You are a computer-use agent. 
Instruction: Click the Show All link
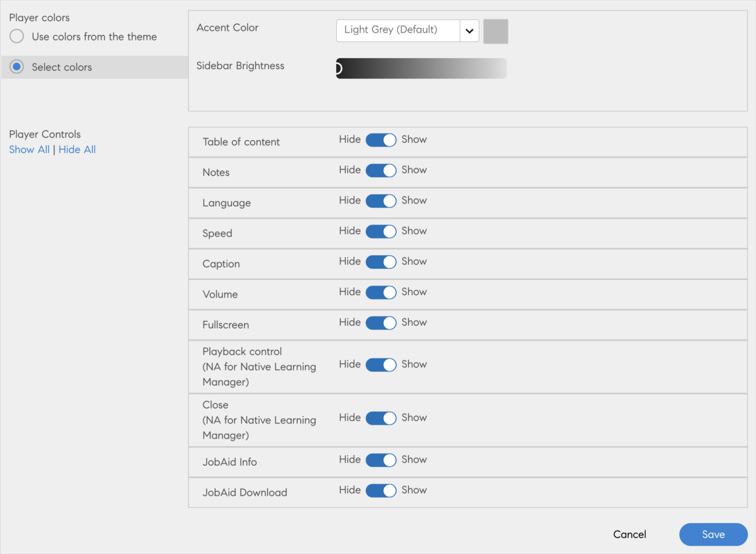click(x=28, y=149)
